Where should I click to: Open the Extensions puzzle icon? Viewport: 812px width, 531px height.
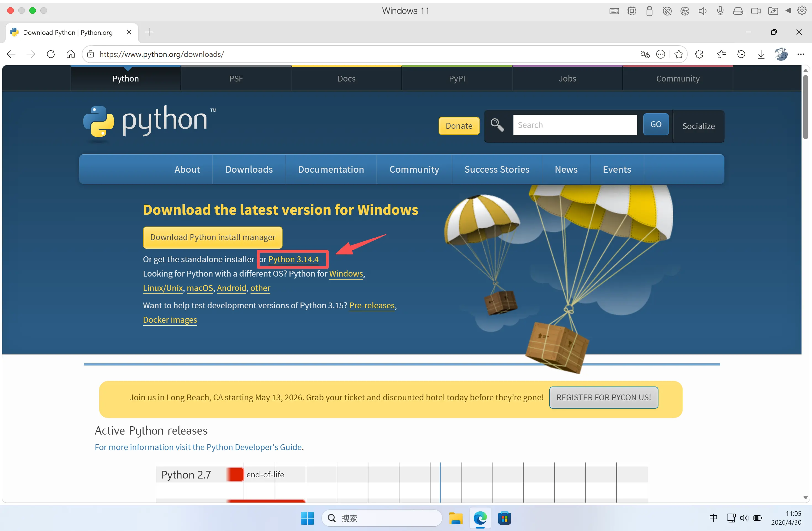pos(699,54)
